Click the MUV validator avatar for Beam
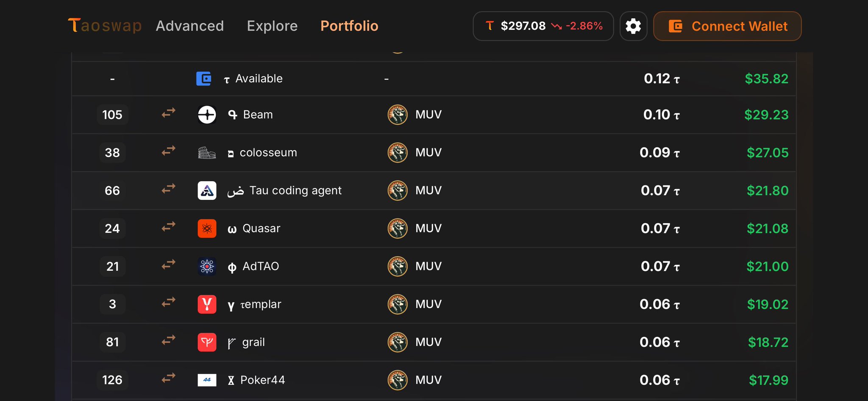Screen dimensions: 868x401 [398, 115]
